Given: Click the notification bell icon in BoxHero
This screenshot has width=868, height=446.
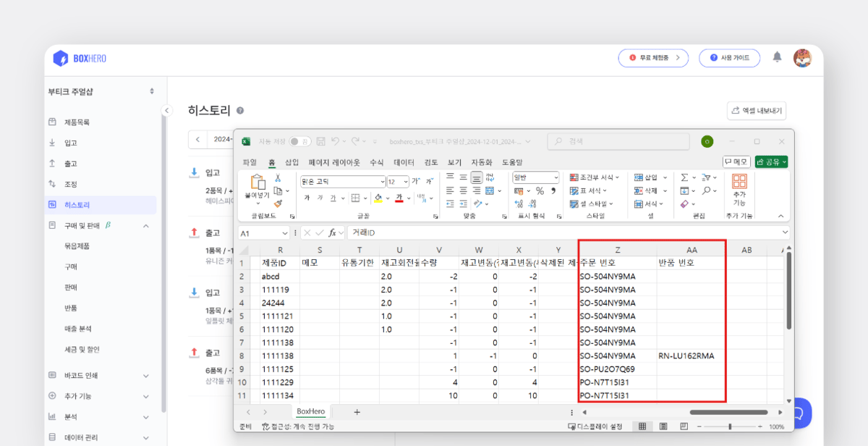Looking at the screenshot, I should 777,57.
